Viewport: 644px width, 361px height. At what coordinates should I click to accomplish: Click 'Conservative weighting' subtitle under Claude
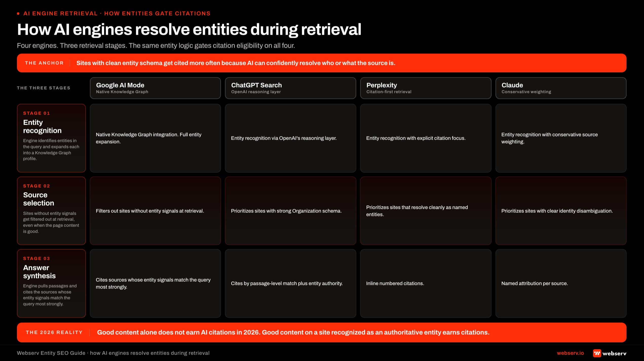click(x=526, y=92)
